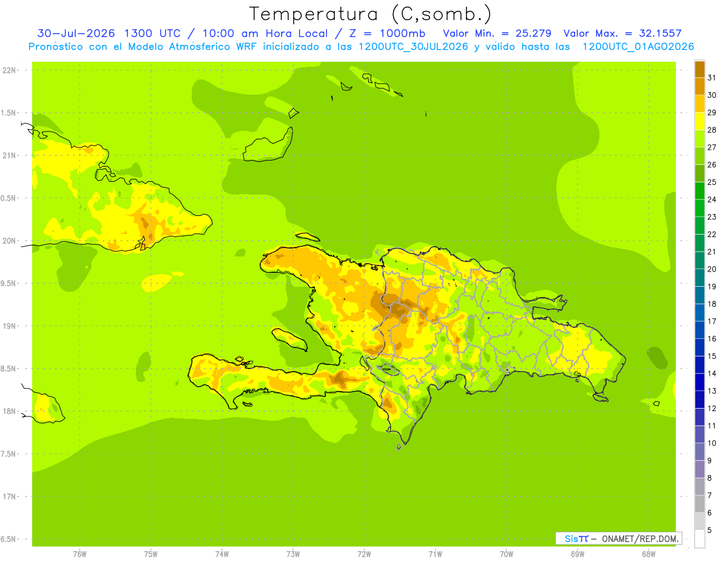This screenshot has width=728, height=562.
Task: Click the 19N latitude axis label
Action: 10,326
